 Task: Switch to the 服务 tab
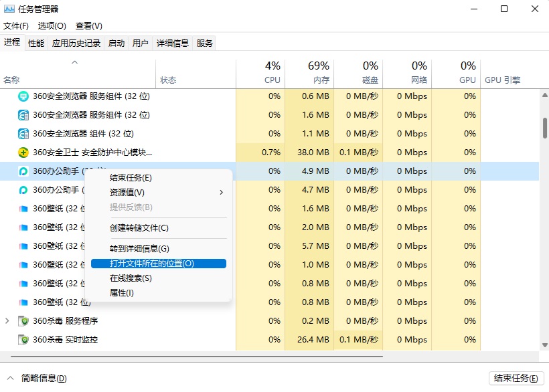tap(204, 43)
